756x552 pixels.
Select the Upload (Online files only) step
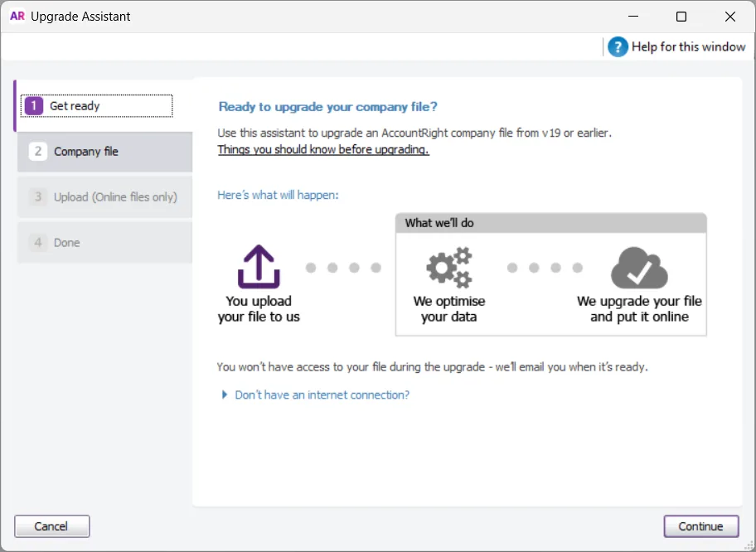coord(104,196)
